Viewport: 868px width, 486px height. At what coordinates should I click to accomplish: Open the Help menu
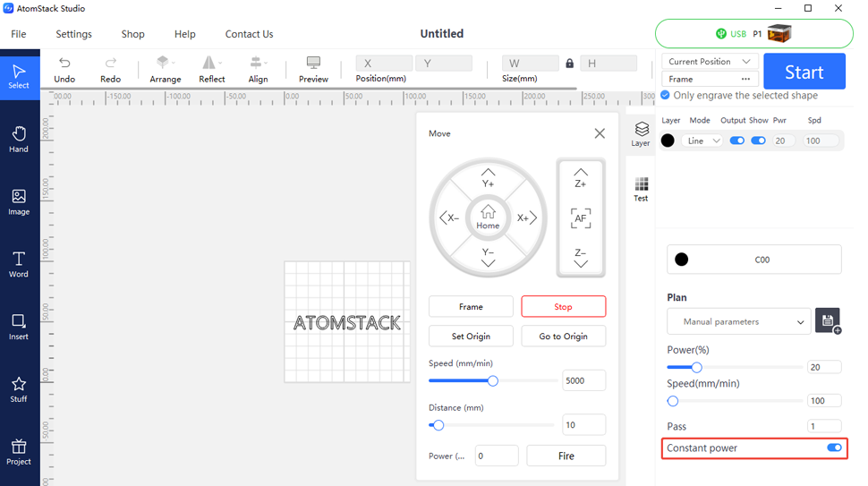185,34
